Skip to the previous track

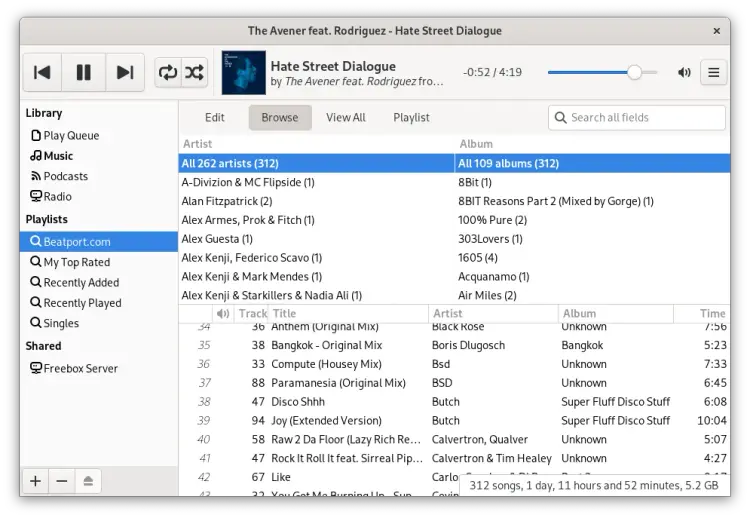[x=42, y=72]
